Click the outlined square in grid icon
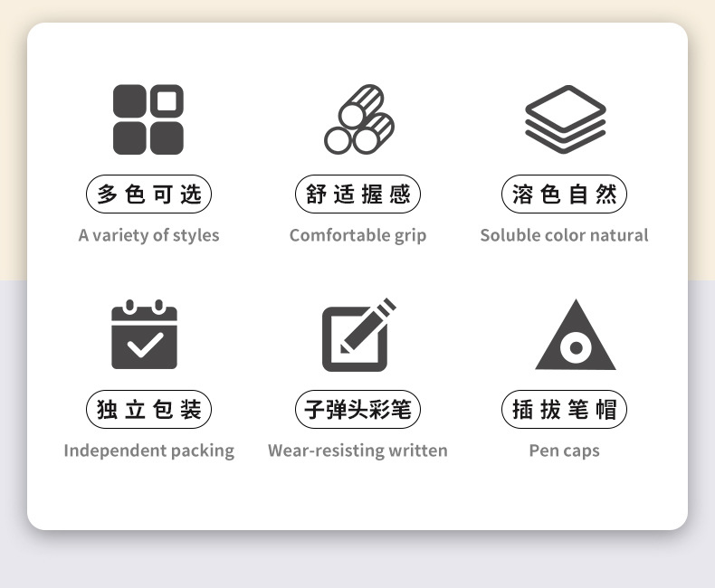This screenshot has height=588, width=715. point(167,100)
